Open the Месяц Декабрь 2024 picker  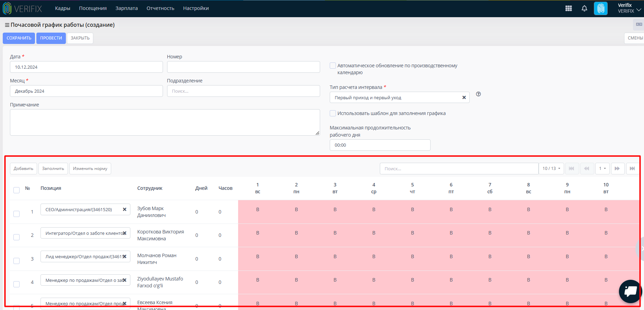[86, 91]
